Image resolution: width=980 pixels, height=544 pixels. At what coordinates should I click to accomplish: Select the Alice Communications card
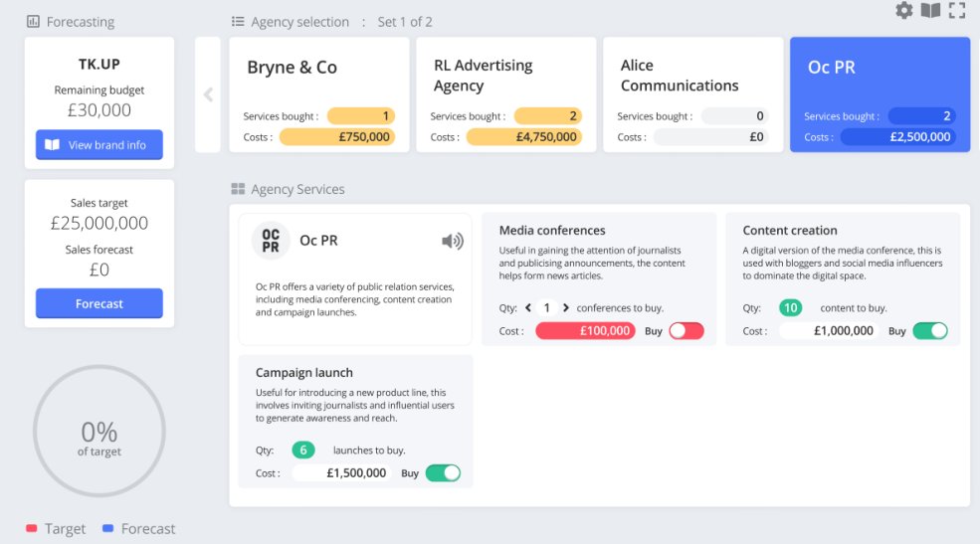coord(693,94)
